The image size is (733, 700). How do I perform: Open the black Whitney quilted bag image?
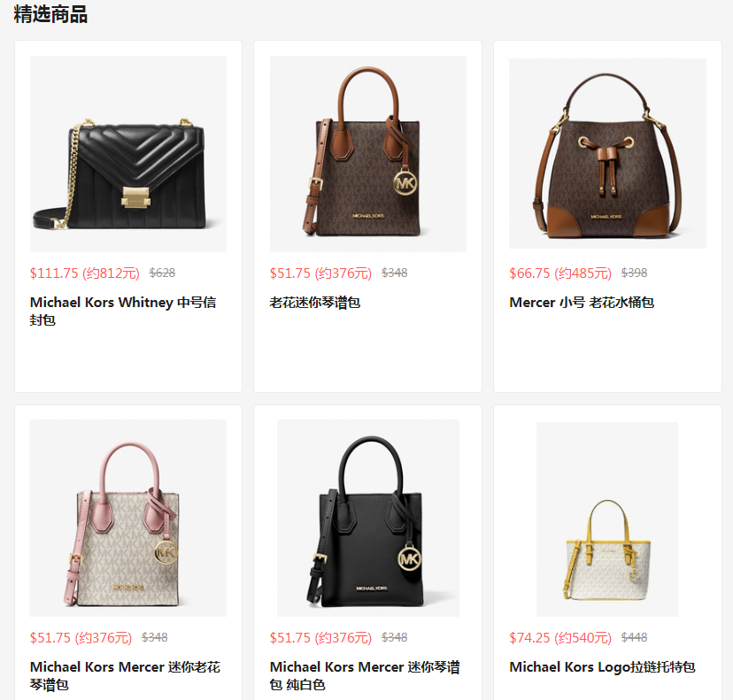pyautogui.click(x=128, y=154)
